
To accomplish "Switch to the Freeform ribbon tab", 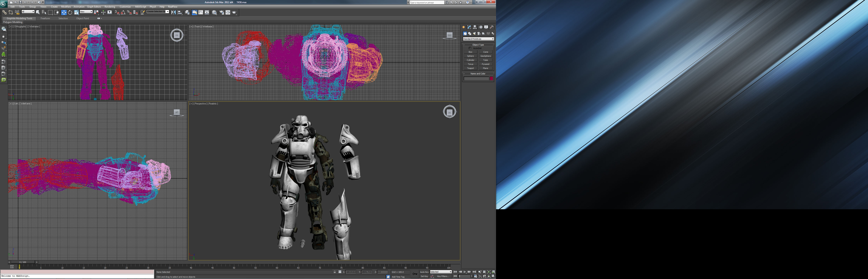I will coord(45,19).
